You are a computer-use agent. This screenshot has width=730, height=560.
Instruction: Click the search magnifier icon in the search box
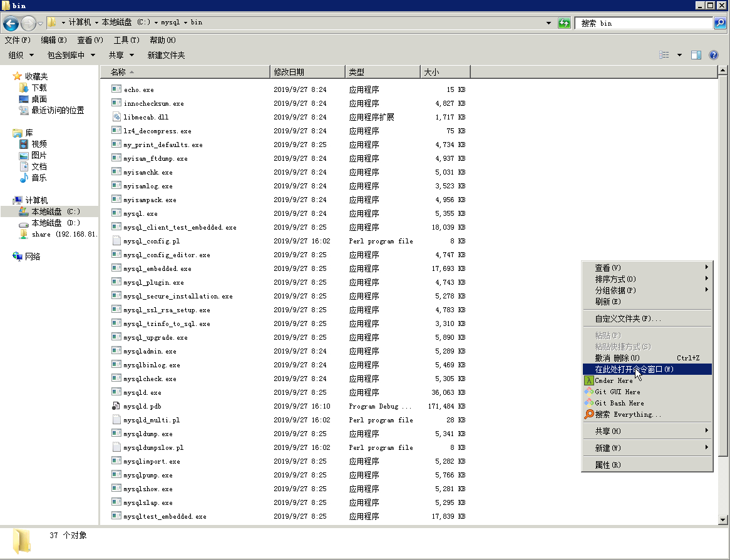click(x=720, y=23)
